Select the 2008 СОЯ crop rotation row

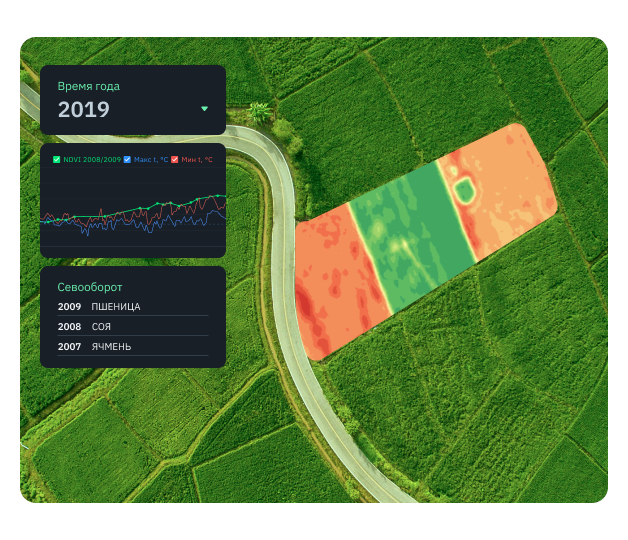[x=133, y=327]
